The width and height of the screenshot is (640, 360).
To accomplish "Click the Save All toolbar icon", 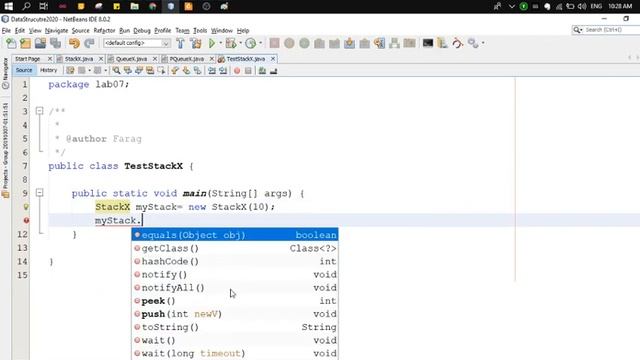I will point(55,43).
